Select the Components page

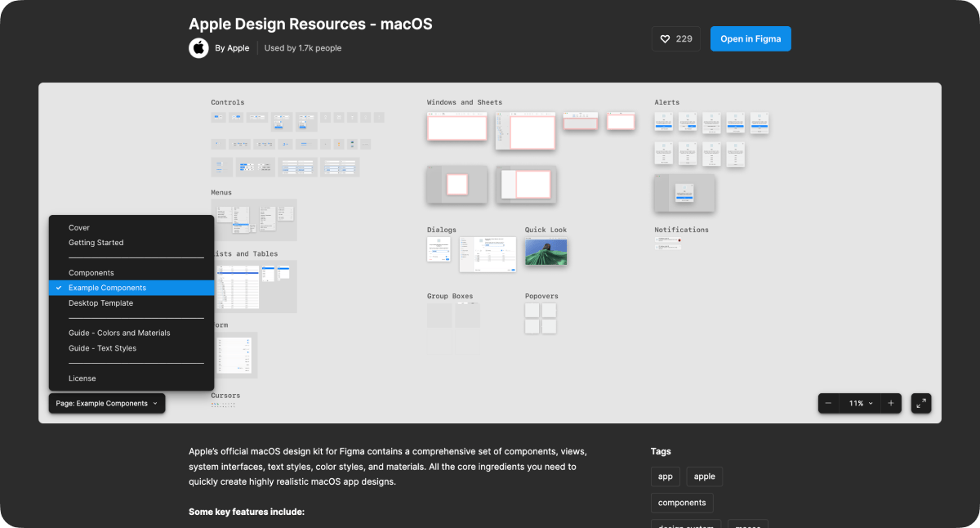131,273
